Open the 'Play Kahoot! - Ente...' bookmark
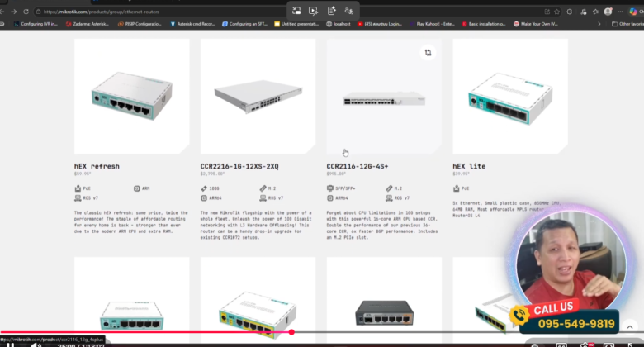Image resolution: width=644 pixels, height=347 pixels. 432,24
